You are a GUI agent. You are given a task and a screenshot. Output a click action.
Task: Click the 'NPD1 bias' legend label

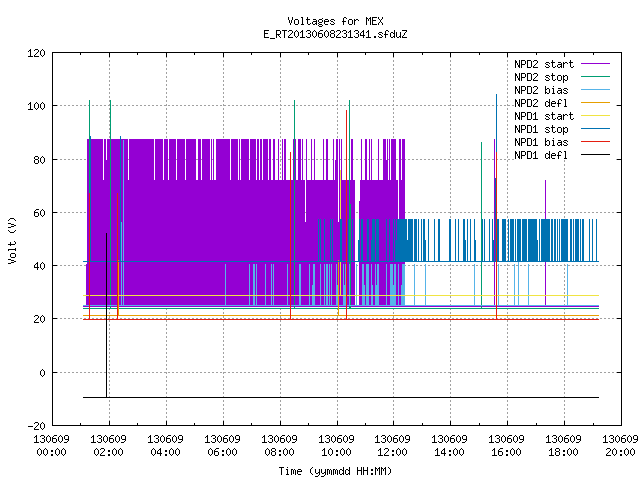point(541,142)
